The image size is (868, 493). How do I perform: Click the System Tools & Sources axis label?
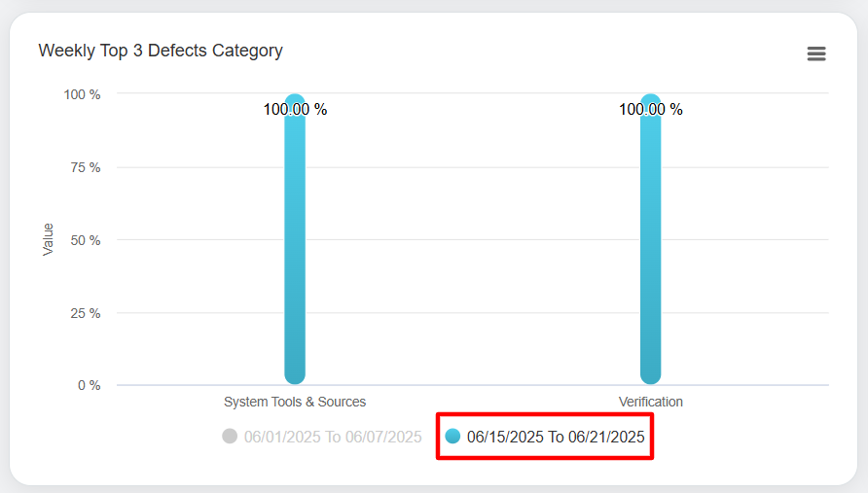coord(295,402)
